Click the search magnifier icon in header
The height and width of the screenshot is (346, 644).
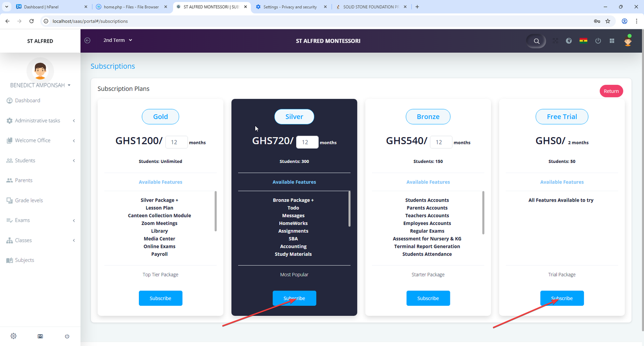point(536,41)
